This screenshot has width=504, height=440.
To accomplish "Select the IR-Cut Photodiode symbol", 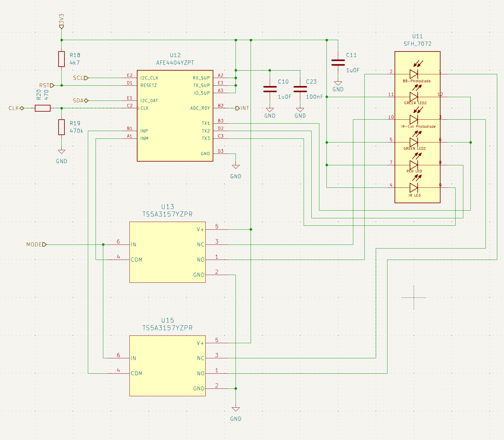I will point(413,120).
